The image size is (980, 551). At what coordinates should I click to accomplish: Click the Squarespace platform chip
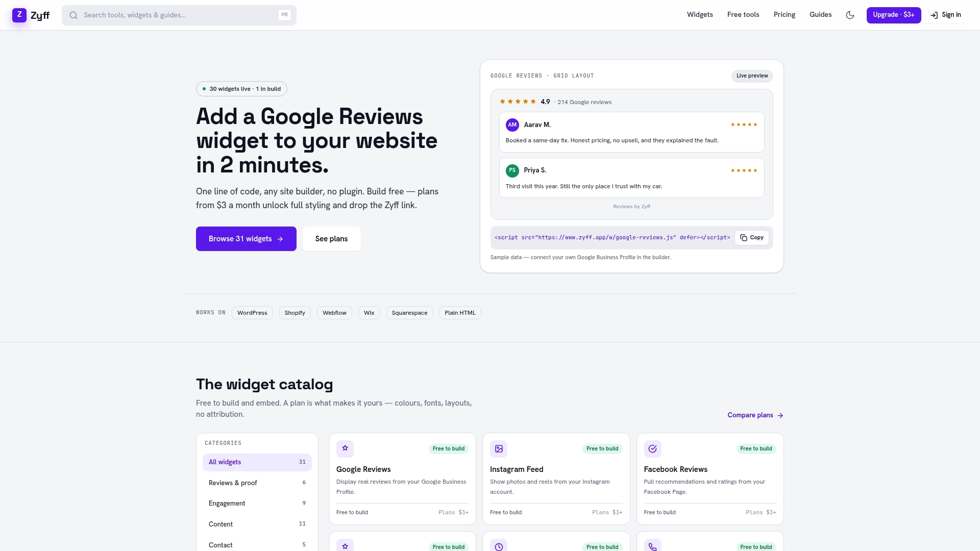410,313
